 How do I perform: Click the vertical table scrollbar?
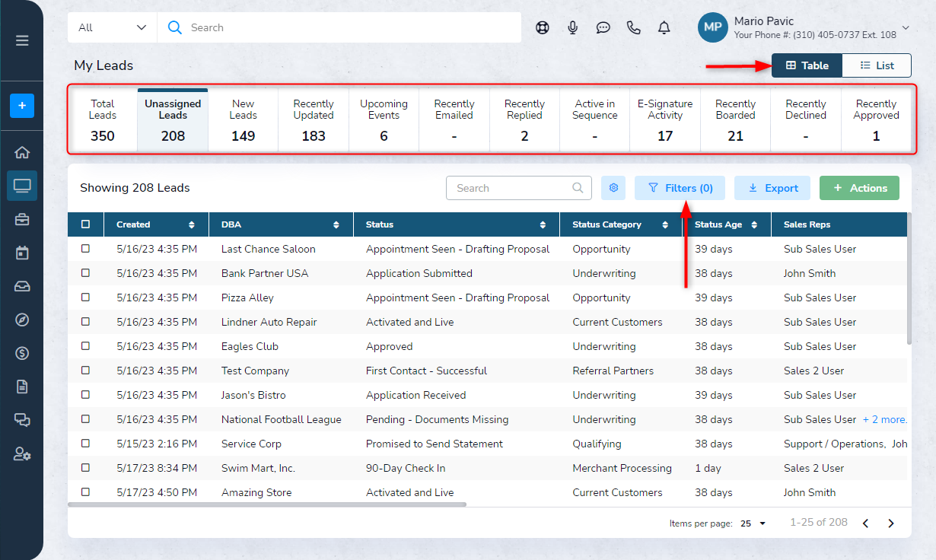click(909, 278)
